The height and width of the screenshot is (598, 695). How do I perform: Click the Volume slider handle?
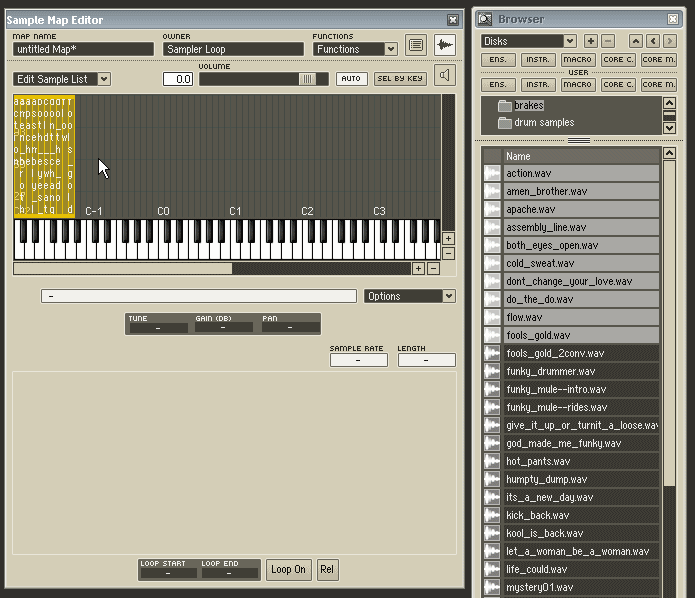pyautogui.click(x=307, y=79)
